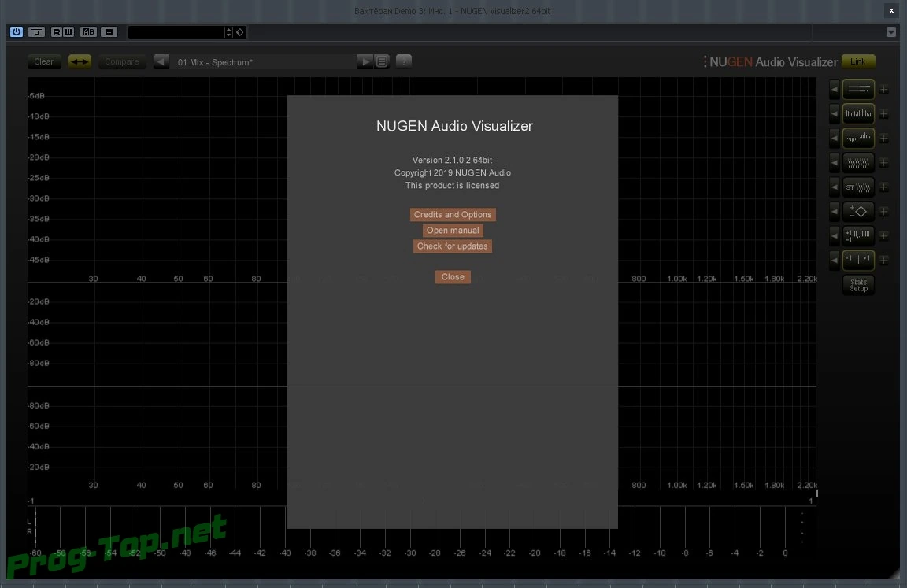
Task: Click the plus beside the spectrum difference view
Action: pyautogui.click(x=884, y=139)
